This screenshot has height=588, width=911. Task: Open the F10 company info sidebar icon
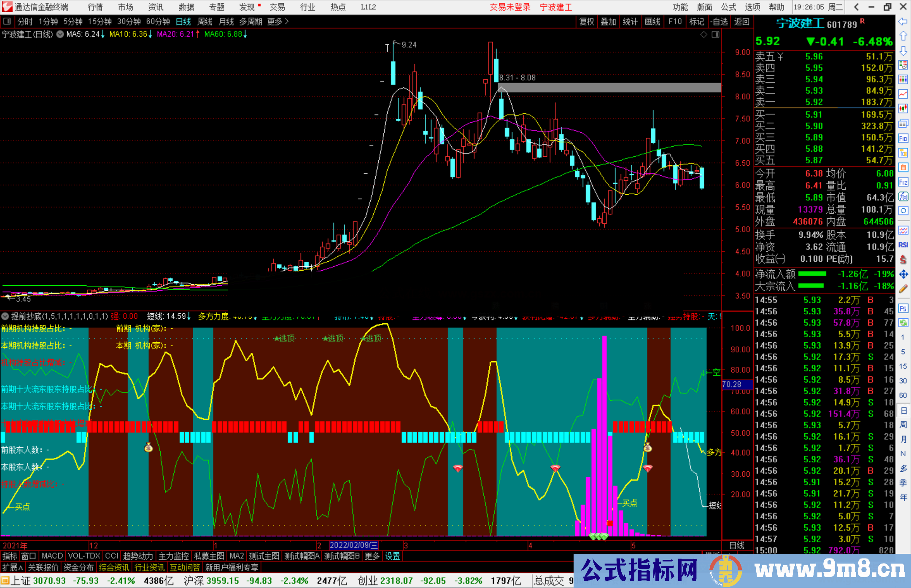point(903,138)
